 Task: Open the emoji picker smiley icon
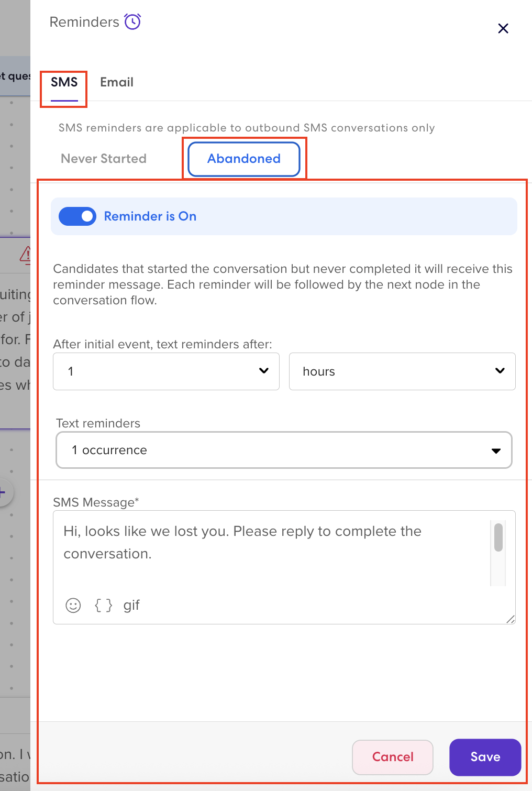point(73,606)
